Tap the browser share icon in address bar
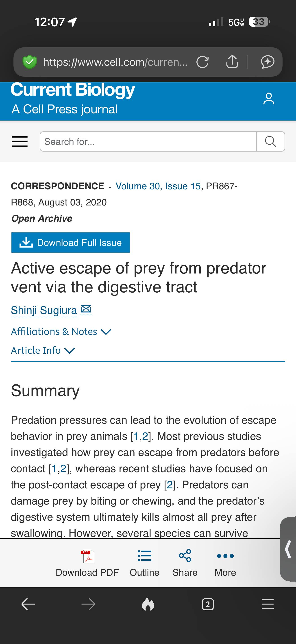 tap(232, 62)
